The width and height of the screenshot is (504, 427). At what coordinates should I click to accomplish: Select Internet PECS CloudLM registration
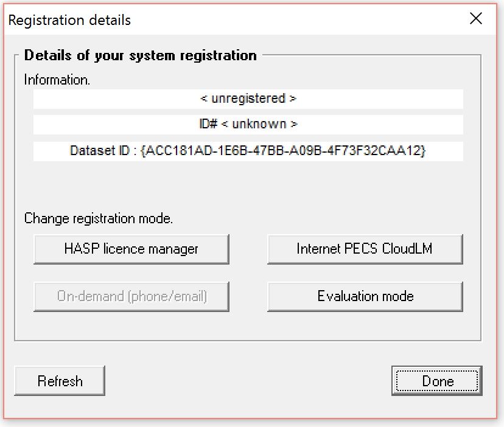365,249
